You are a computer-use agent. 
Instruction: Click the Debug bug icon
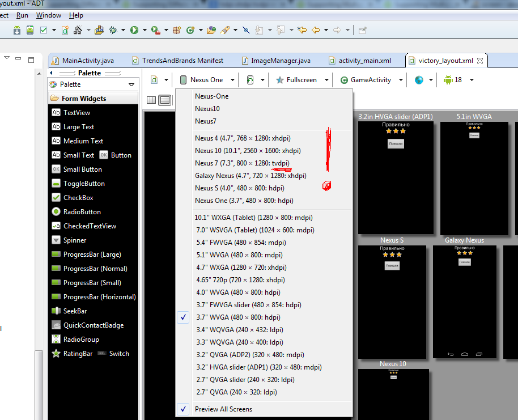point(113,31)
